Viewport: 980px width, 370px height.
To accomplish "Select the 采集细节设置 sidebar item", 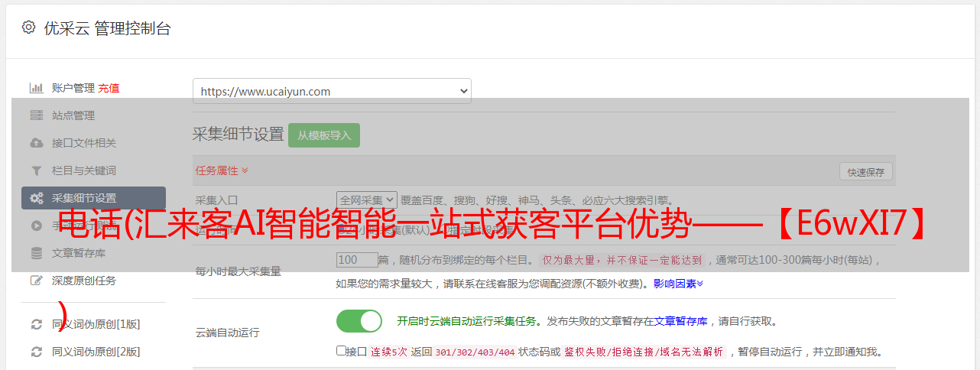I will click(93, 198).
